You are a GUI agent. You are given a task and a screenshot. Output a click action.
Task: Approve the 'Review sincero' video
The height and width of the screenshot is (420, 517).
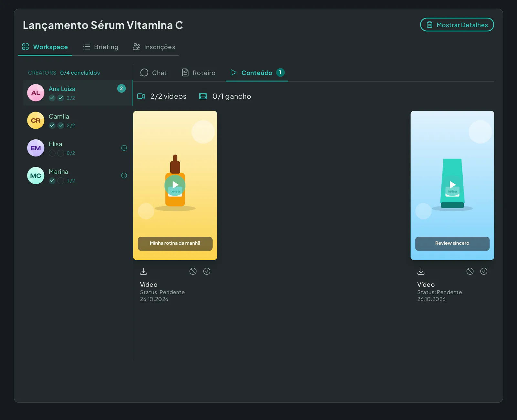click(484, 271)
